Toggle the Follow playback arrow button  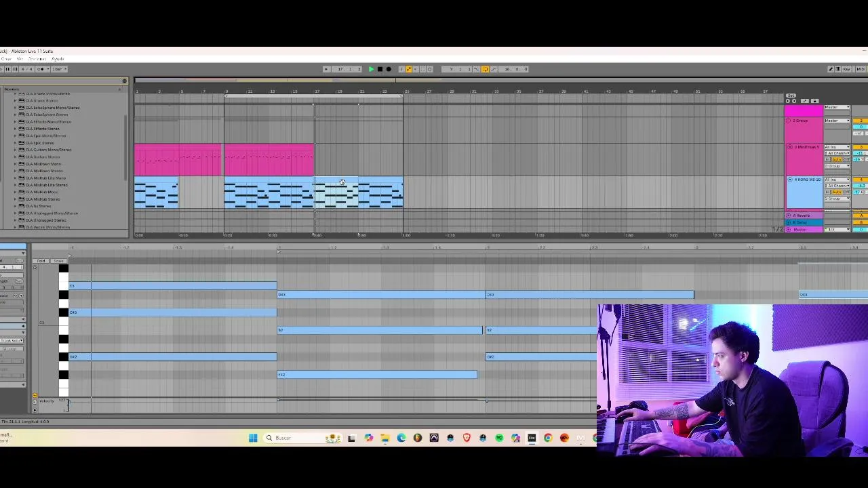click(327, 69)
